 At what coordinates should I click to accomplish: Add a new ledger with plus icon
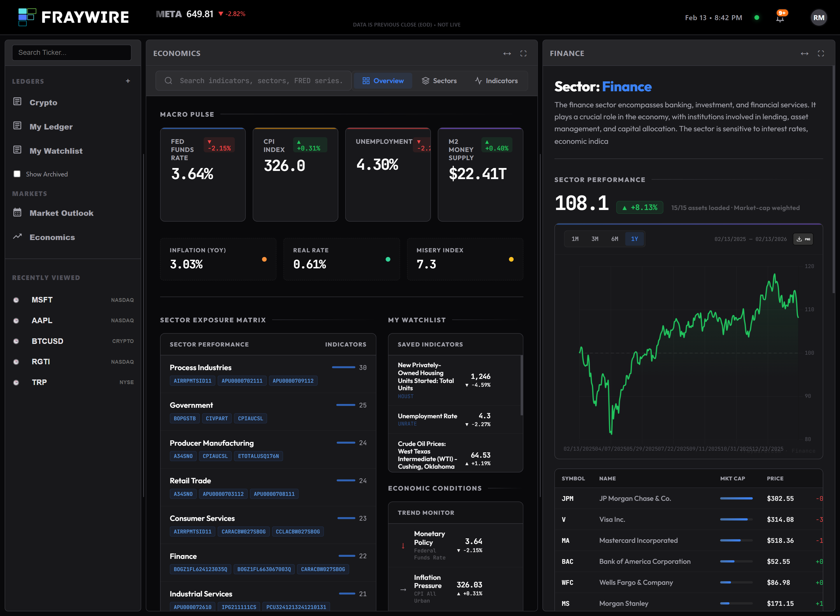pos(128,81)
